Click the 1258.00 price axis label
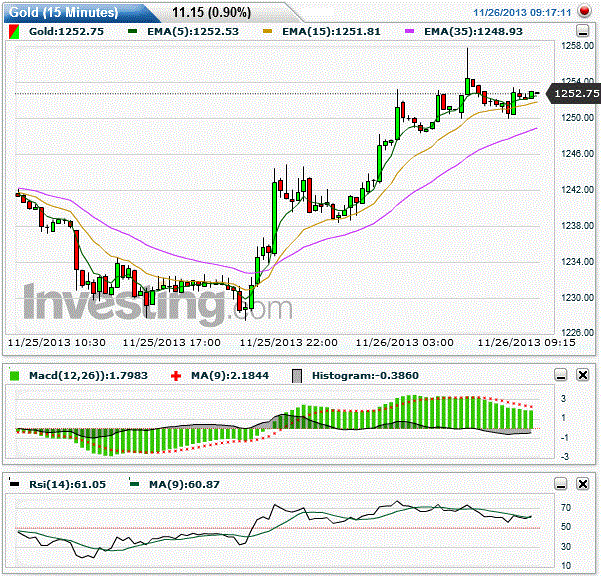601x576 pixels. (x=578, y=46)
